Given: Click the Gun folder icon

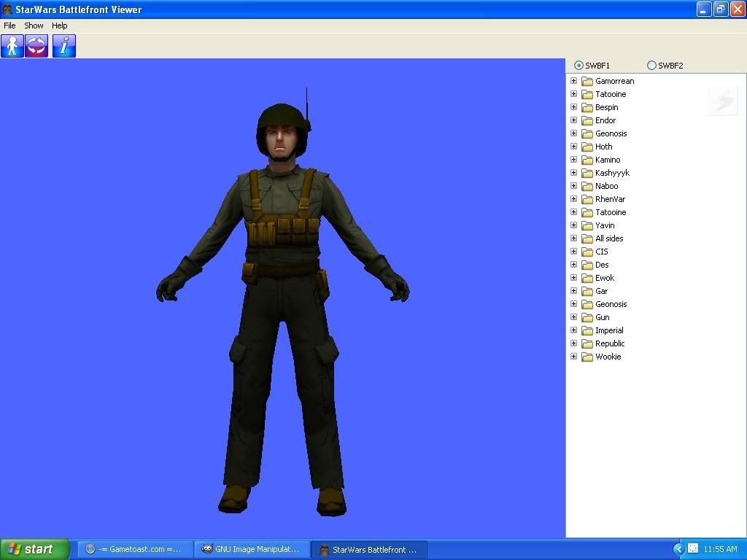Looking at the screenshot, I should coord(587,317).
